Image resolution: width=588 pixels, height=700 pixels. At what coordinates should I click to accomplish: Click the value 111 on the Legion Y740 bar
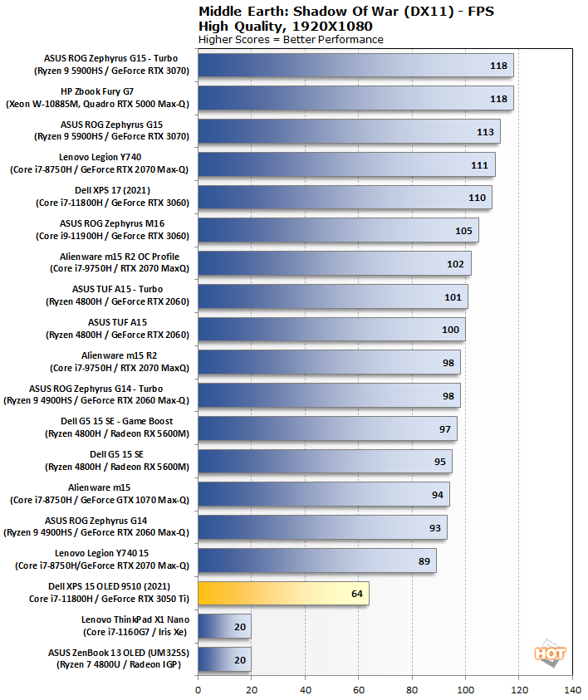click(x=479, y=165)
